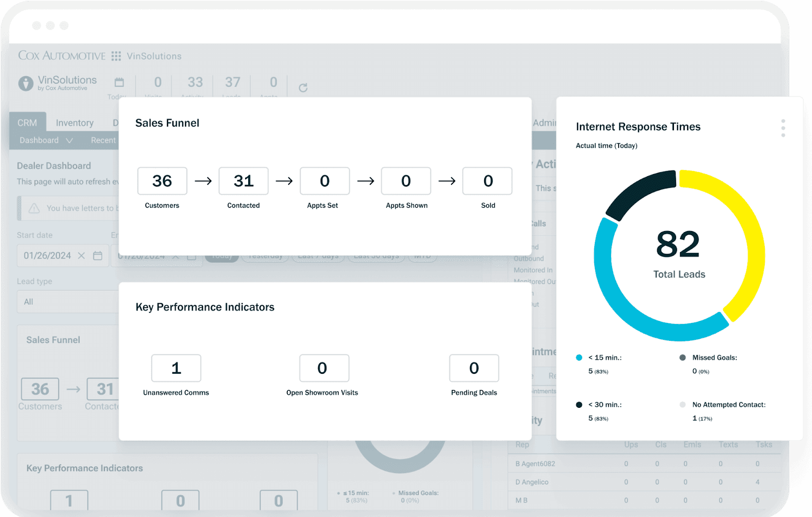Screen dimensions: 812x517
Task: Click the letters warning triangle icon
Action: (x=34, y=208)
